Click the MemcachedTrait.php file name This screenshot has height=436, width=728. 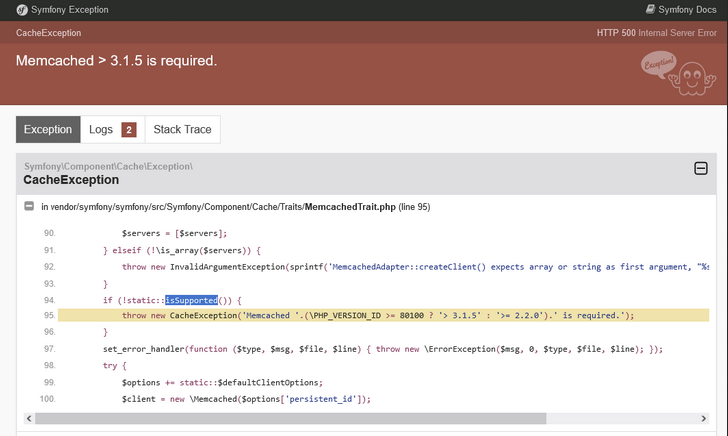(x=350, y=207)
